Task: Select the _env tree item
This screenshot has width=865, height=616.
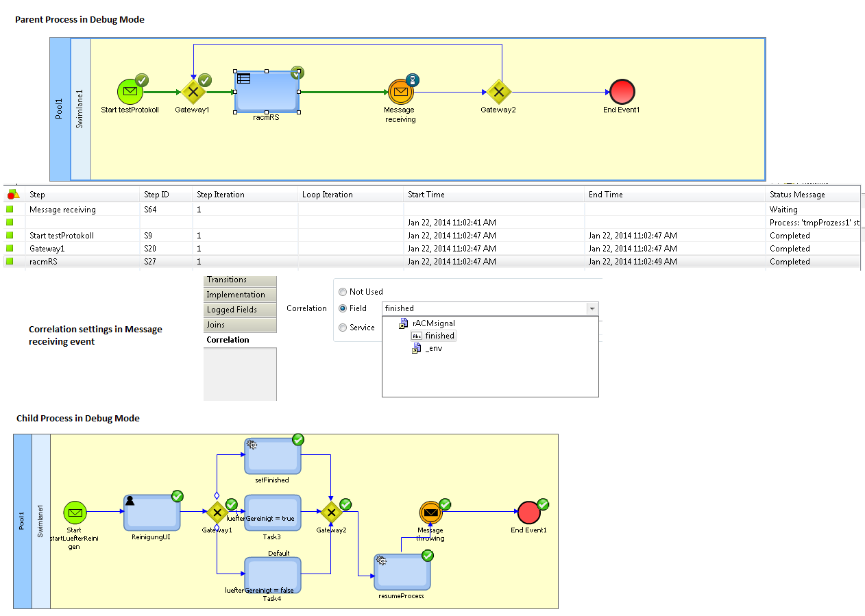Action: tap(433, 349)
